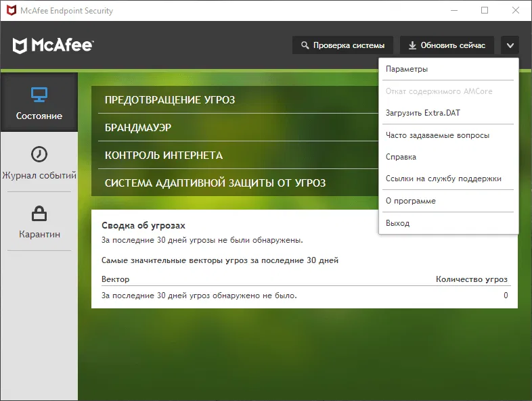The height and width of the screenshot is (401, 532).
Task: Click text Самые значительные векторы угроз
Action: point(175,260)
